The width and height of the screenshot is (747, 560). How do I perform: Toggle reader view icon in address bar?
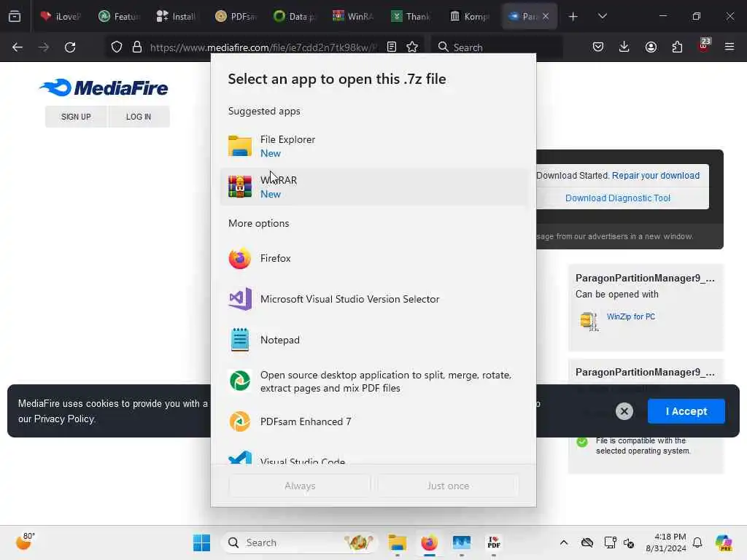(392, 47)
